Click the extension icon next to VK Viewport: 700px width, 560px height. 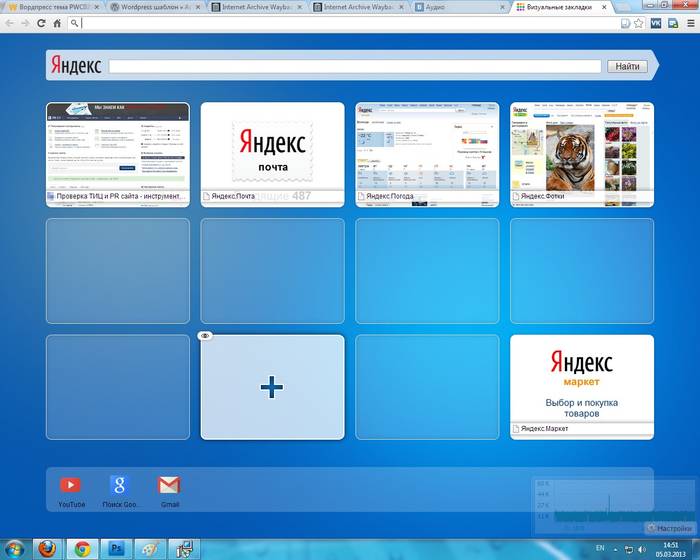(x=673, y=23)
